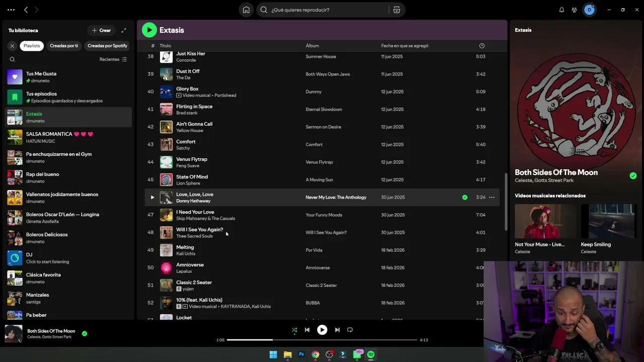This screenshot has width=644, height=362.
Task: Open Spotify from the taskbar
Action: (371, 354)
